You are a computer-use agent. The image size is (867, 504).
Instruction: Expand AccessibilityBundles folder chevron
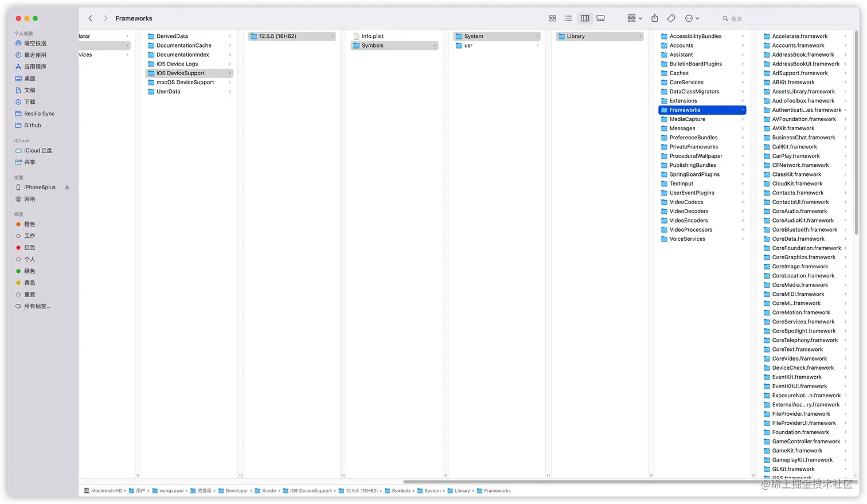point(743,36)
